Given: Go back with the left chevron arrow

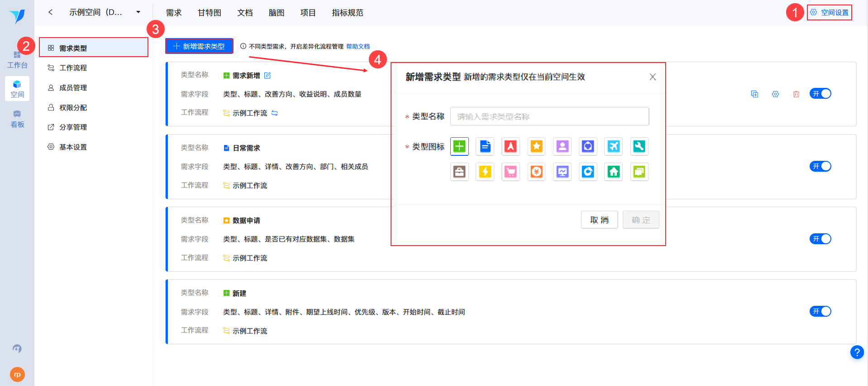Looking at the screenshot, I should click(51, 12).
